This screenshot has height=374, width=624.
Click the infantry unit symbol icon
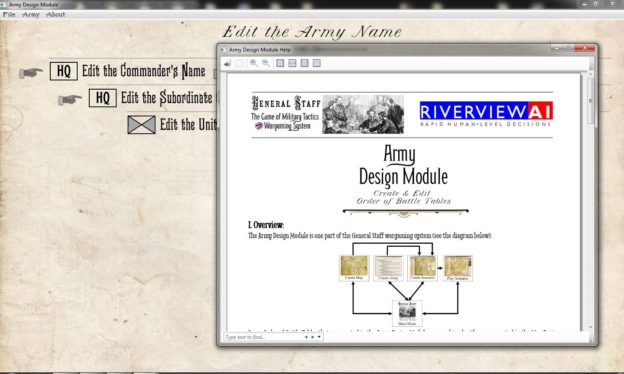click(x=142, y=125)
